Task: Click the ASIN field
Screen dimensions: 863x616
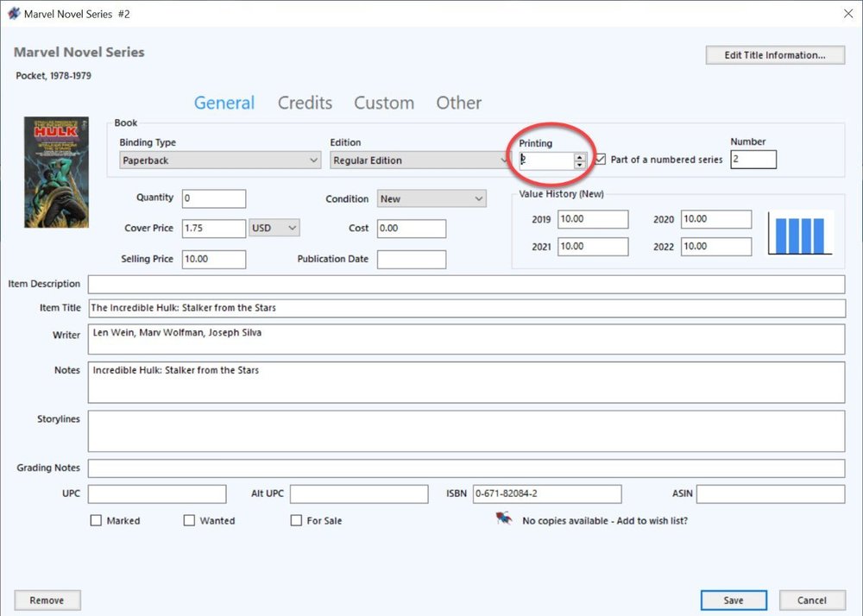Action: [x=771, y=493]
